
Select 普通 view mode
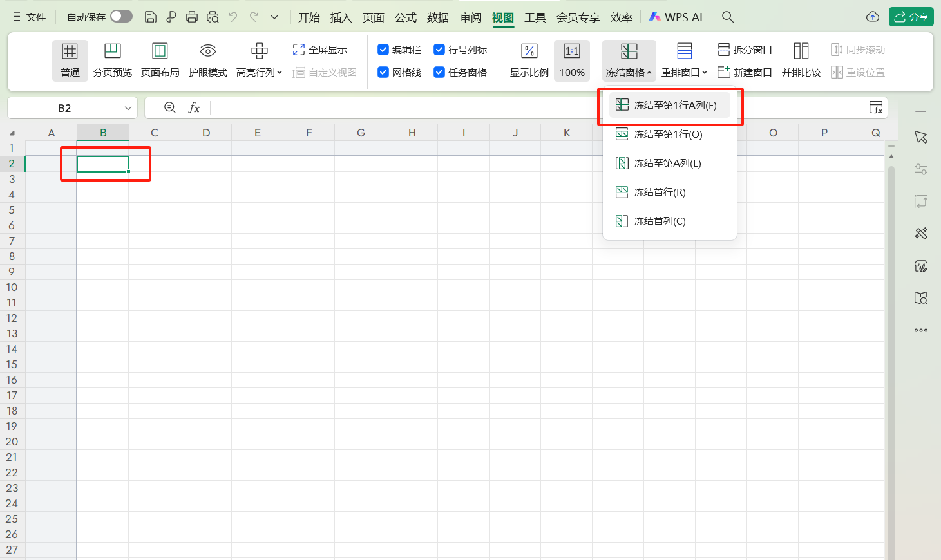click(70, 60)
